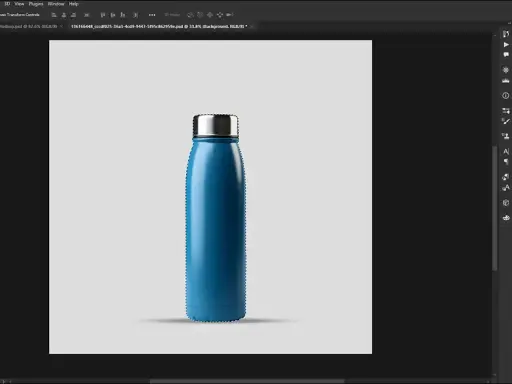Click the distribute icon after Align right edges
Image resolution: width=512 pixels, height=384 pixels.
87,15
